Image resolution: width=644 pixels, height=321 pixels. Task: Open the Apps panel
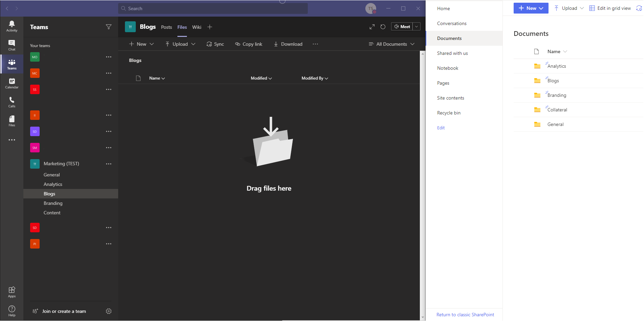pos(12,291)
